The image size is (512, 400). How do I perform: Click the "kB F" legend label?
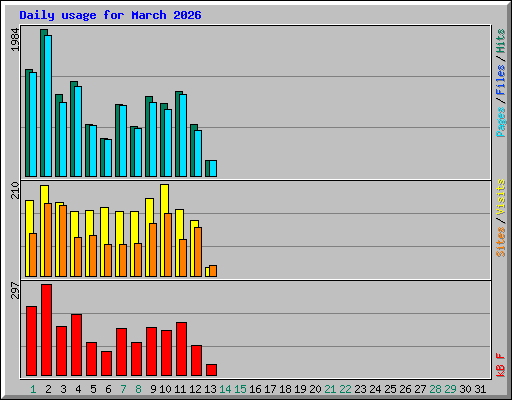coord(501,365)
